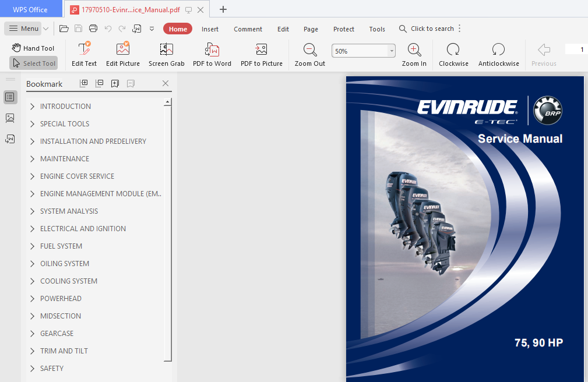588x382 pixels.
Task: Activate the Select Tool
Action: pos(34,63)
